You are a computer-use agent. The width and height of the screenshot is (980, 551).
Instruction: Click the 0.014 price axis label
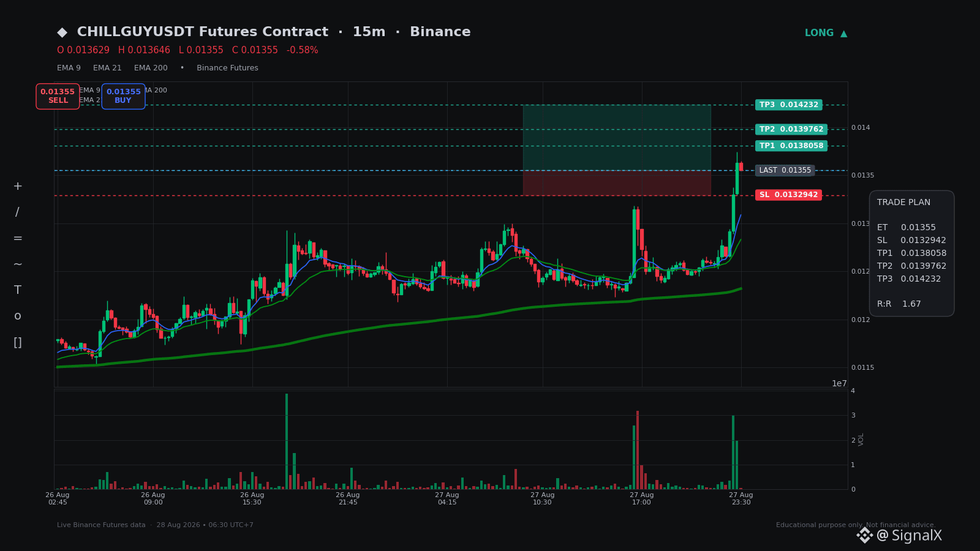(x=861, y=128)
